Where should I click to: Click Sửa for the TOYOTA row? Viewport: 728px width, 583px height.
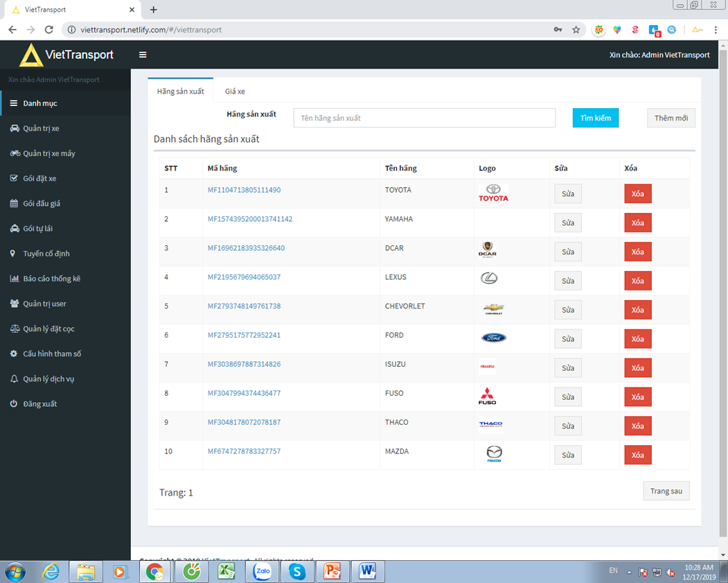tap(567, 193)
